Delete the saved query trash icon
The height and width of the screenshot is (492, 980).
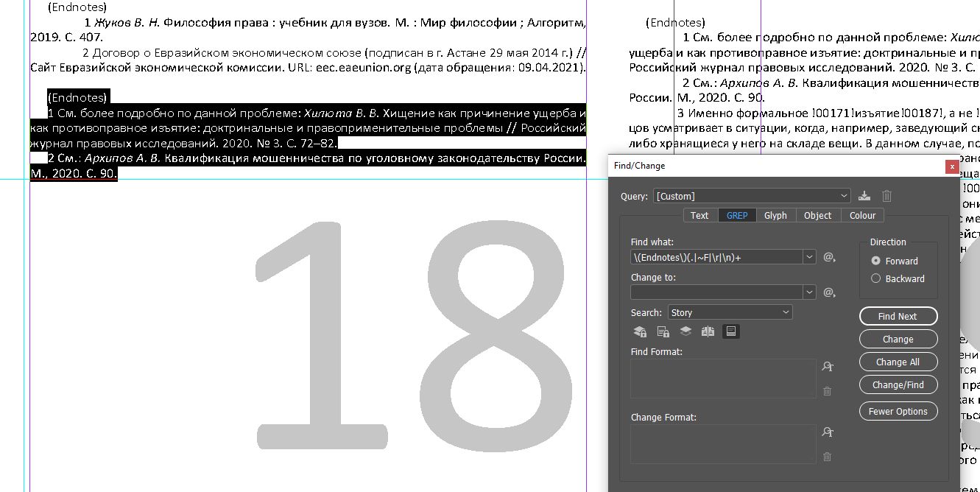pyautogui.click(x=887, y=196)
